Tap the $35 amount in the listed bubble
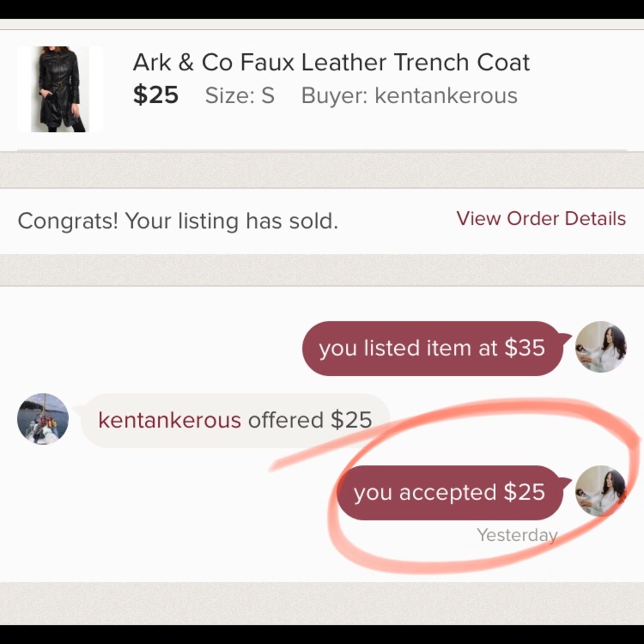This screenshot has width=644, height=644. click(524, 348)
